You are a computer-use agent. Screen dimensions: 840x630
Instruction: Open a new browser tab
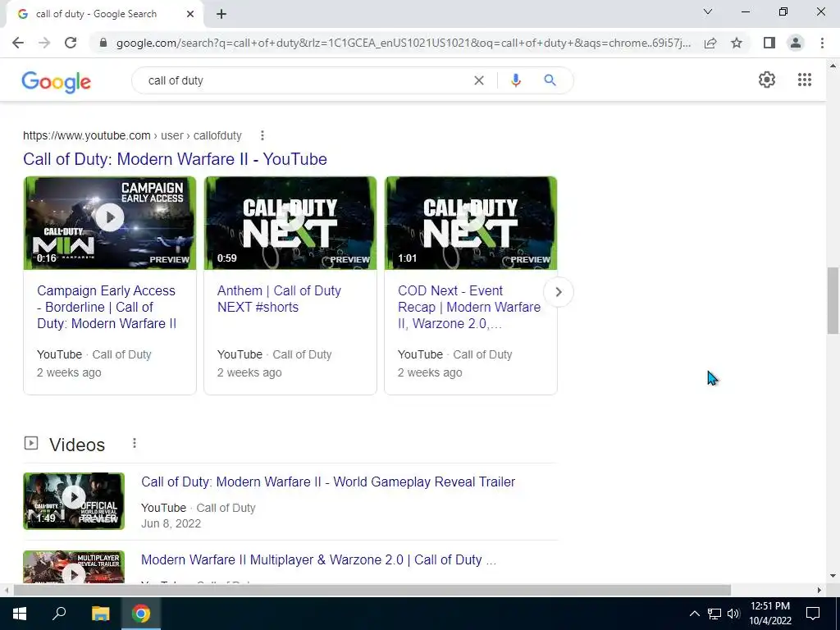coord(221,15)
